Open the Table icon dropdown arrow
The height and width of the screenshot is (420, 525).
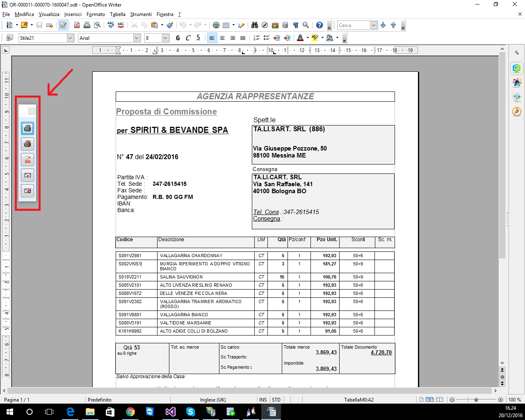tap(233, 25)
